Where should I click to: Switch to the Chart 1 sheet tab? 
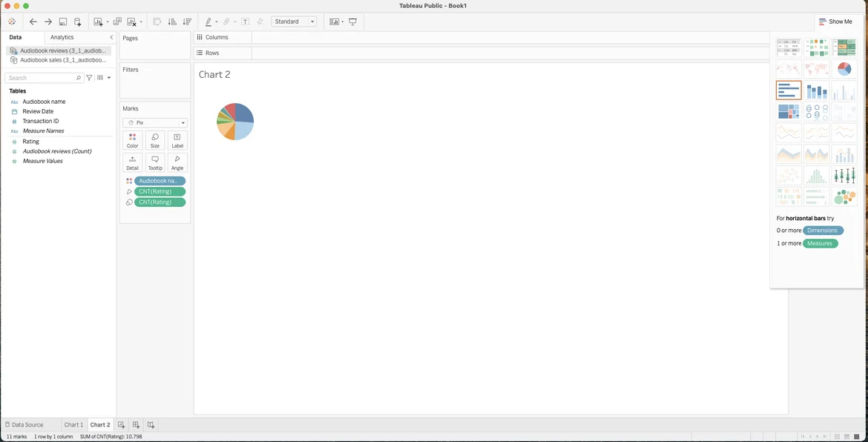point(73,425)
